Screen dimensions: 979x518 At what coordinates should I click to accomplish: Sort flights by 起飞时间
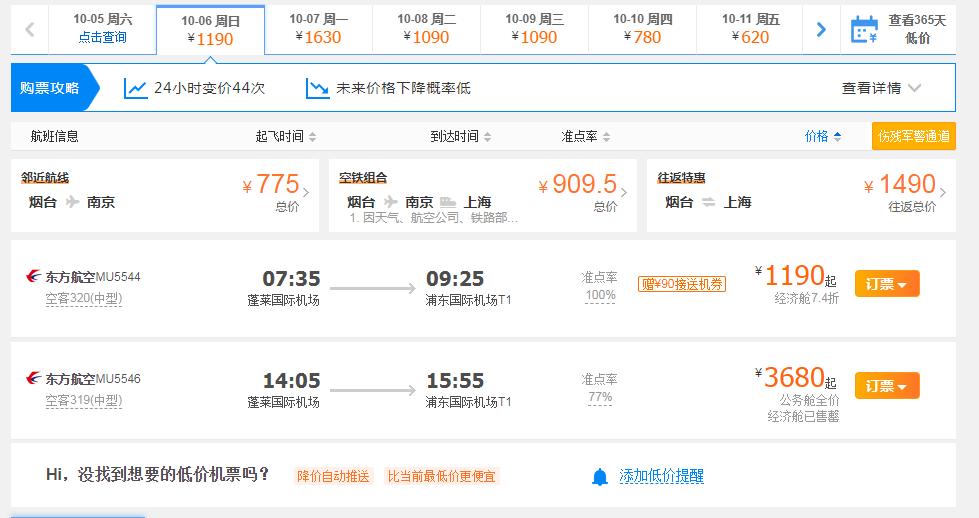[286, 136]
